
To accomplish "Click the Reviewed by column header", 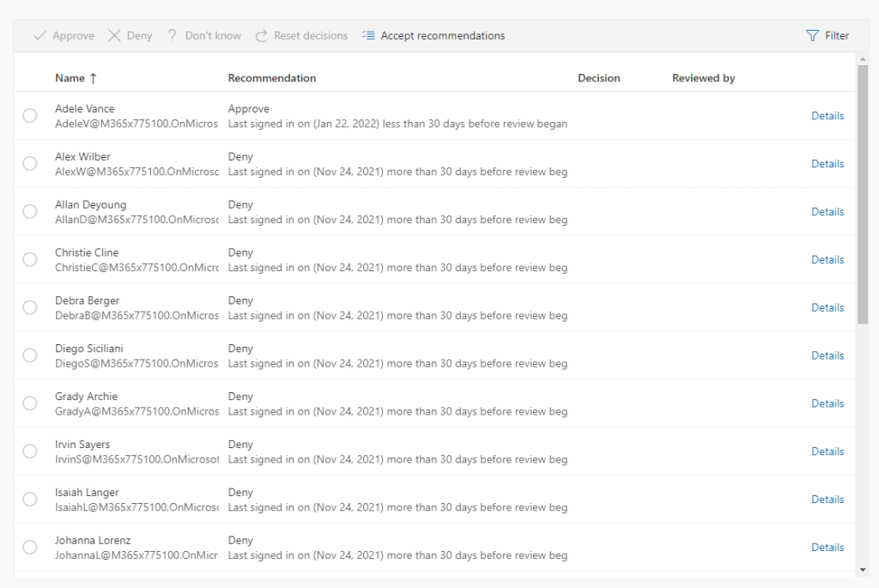I will [x=703, y=78].
